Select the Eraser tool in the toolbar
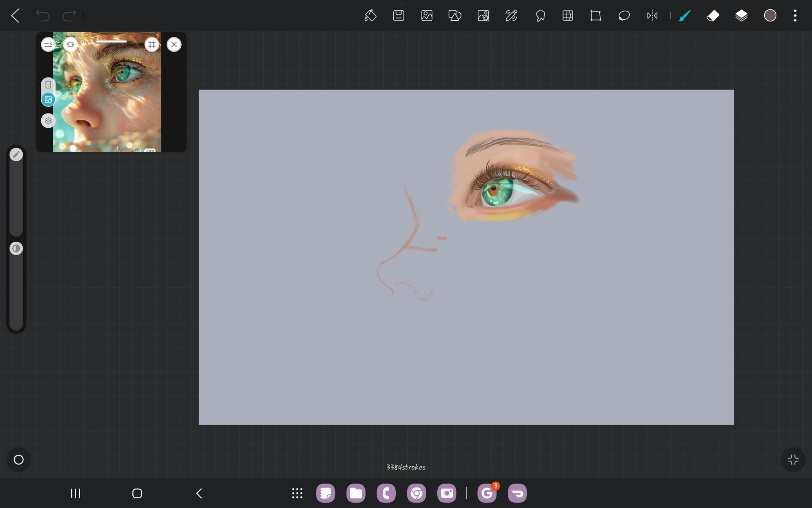This screenshot has width=812, height=508. tap(713, 15)
